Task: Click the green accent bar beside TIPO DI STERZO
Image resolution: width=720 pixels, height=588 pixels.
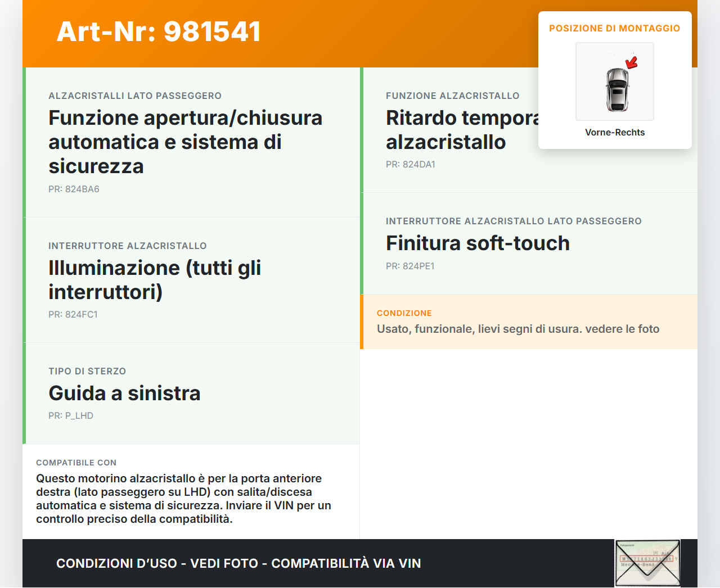Action: tap(23, 393)
